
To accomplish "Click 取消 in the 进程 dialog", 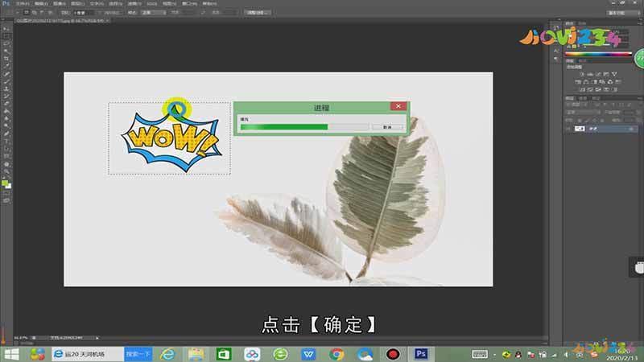I will [x=387, y=127].
